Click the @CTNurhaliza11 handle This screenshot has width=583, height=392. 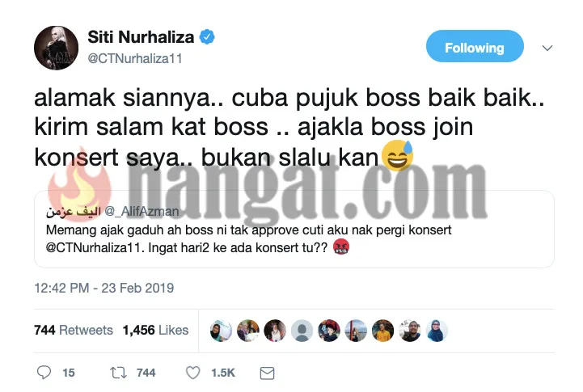tap(135, 59)
